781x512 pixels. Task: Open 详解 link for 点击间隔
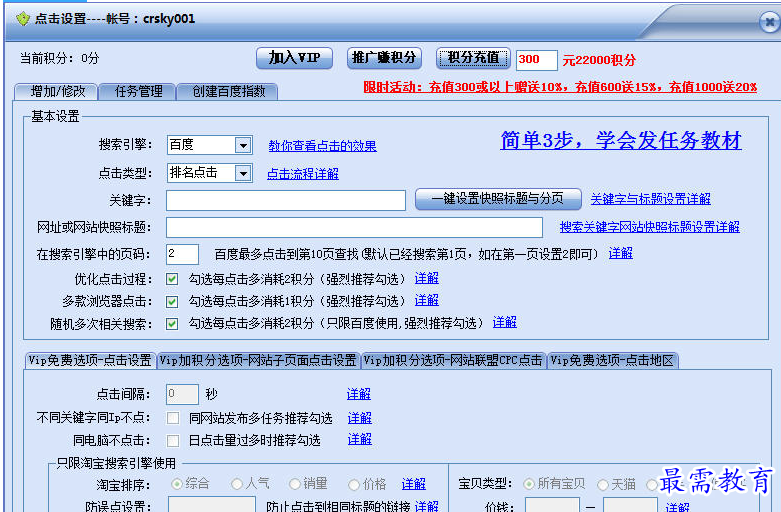[x=359, y=394]
